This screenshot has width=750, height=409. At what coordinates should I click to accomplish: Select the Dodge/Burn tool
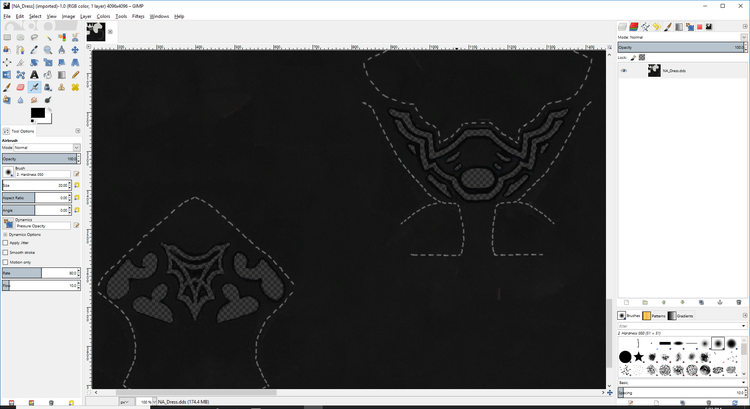[48, 99]
